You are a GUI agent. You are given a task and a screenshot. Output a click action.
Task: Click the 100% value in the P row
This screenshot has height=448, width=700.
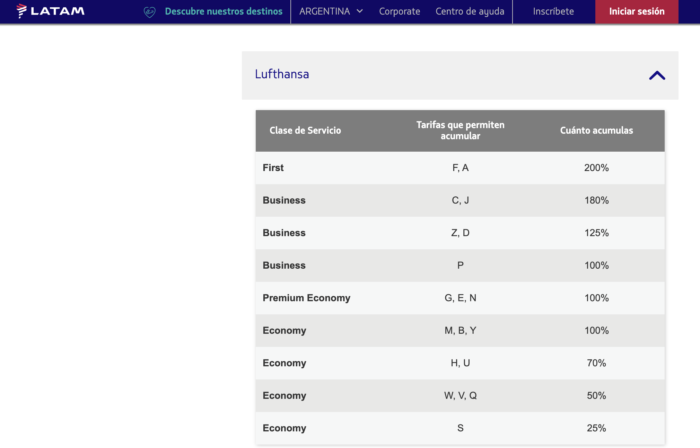596,265
